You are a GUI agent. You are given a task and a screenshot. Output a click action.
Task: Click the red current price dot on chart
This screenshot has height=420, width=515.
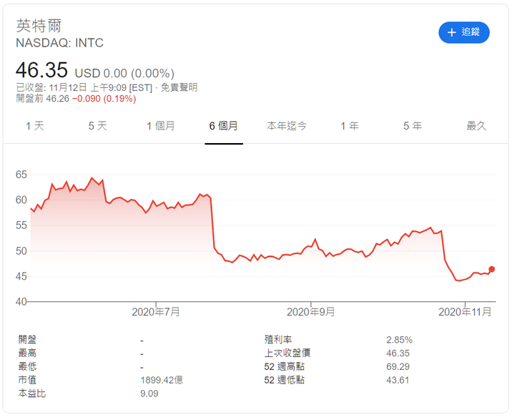491,269
